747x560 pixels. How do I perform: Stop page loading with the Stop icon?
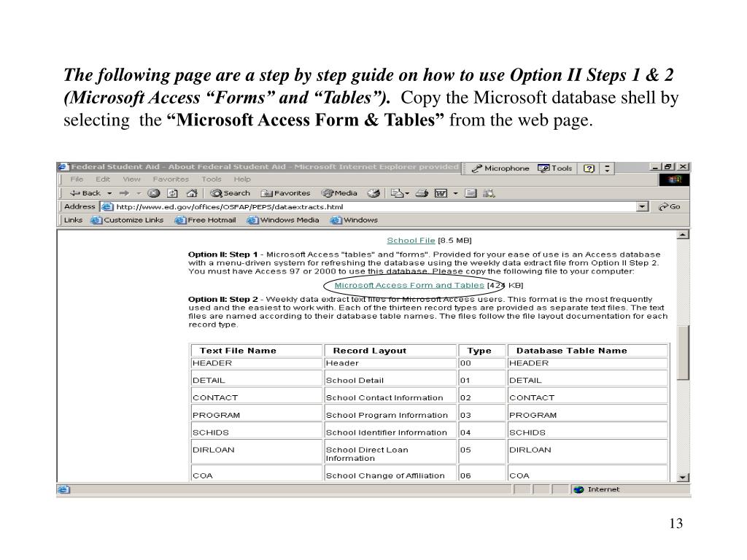pos(153,193)
